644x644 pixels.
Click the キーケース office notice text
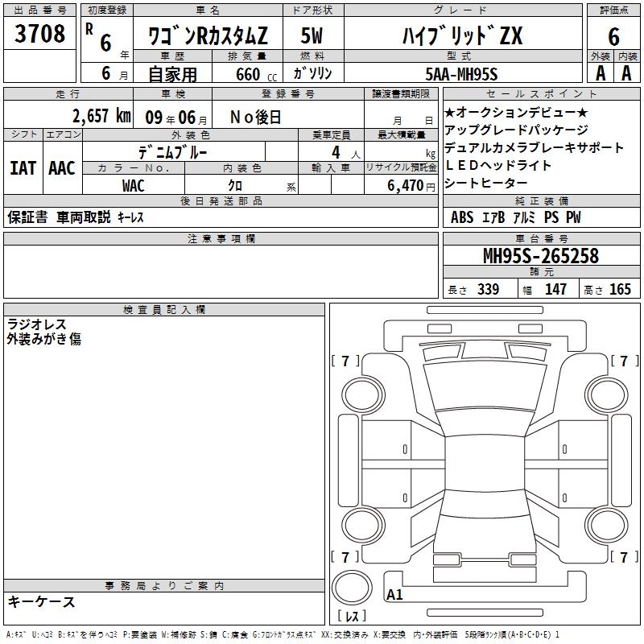(42, 601)
